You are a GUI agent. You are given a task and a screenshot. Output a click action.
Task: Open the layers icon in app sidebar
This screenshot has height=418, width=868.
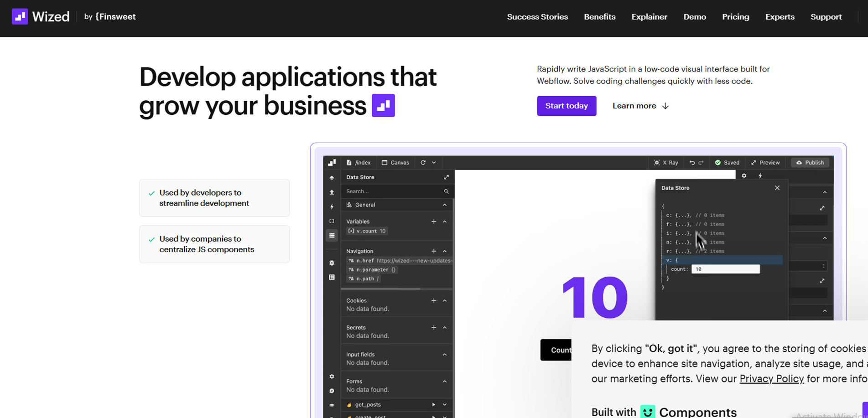[x=332, y=178]
